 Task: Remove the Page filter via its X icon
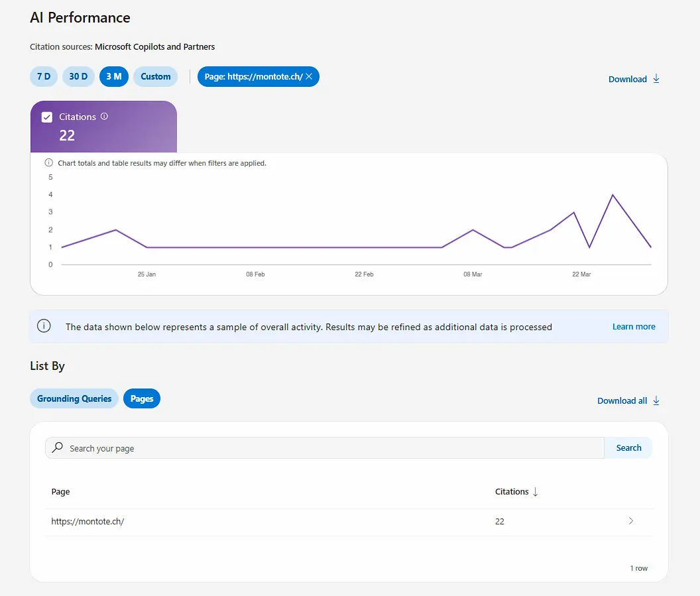pos(308,76)
